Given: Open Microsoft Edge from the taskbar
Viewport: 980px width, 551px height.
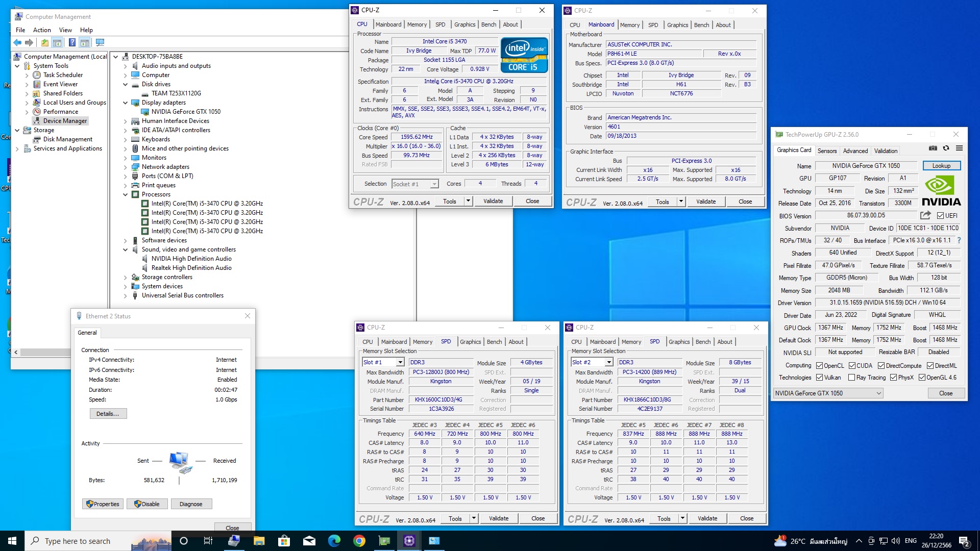Looking at the screenshot, I should (x=334, y=541).
